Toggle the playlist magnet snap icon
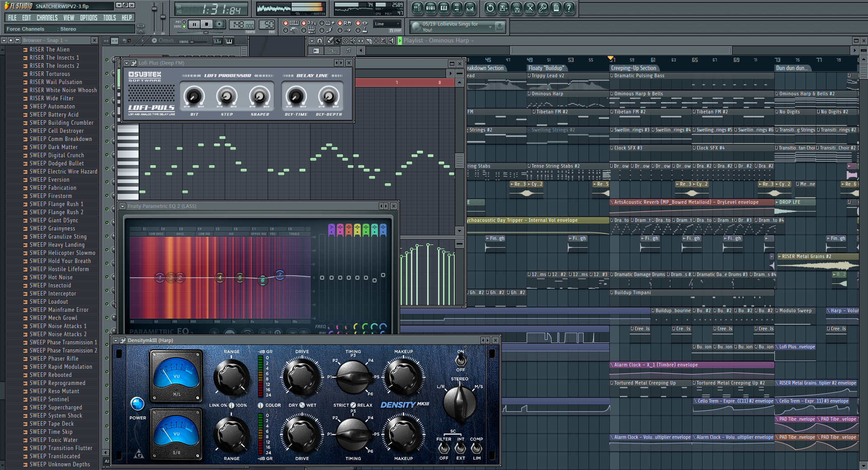Screen dimensions: 868x470 pos(320,41)
